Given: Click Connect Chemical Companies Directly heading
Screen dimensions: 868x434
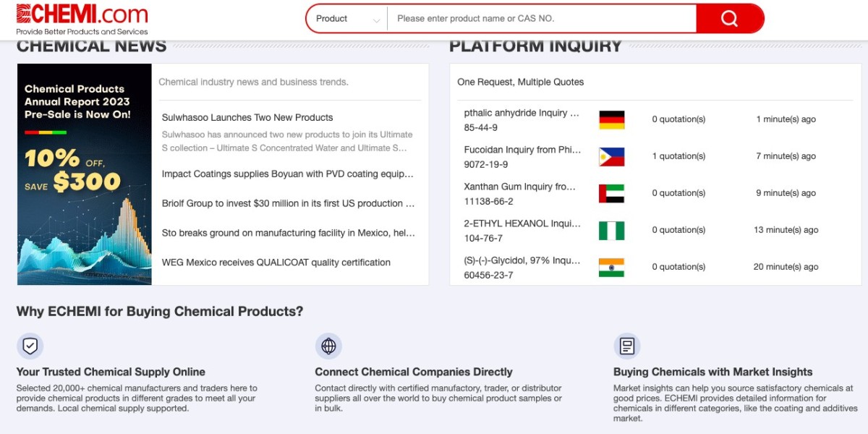Looking at the screenshot, I should [414, 372].
